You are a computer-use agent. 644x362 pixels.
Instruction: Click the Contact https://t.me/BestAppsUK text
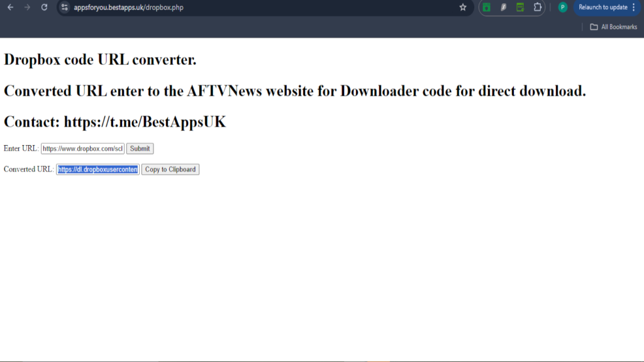115,122
